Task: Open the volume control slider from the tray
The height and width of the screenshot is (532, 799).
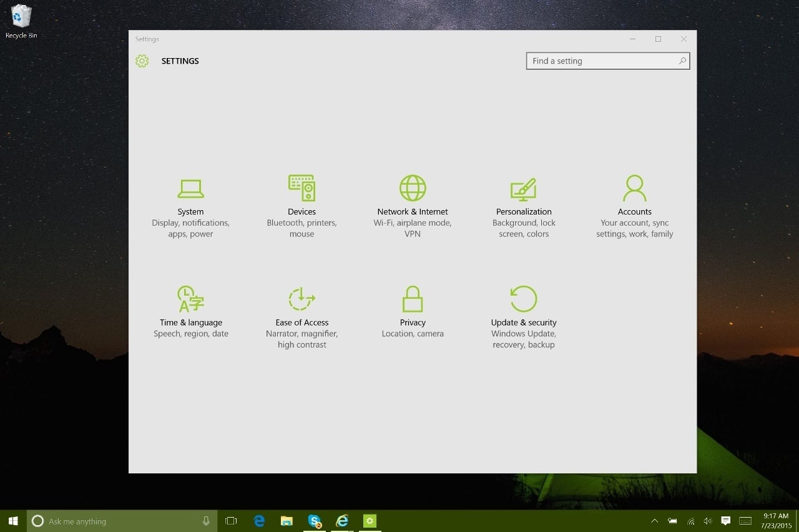Action: tap(708, 520)
